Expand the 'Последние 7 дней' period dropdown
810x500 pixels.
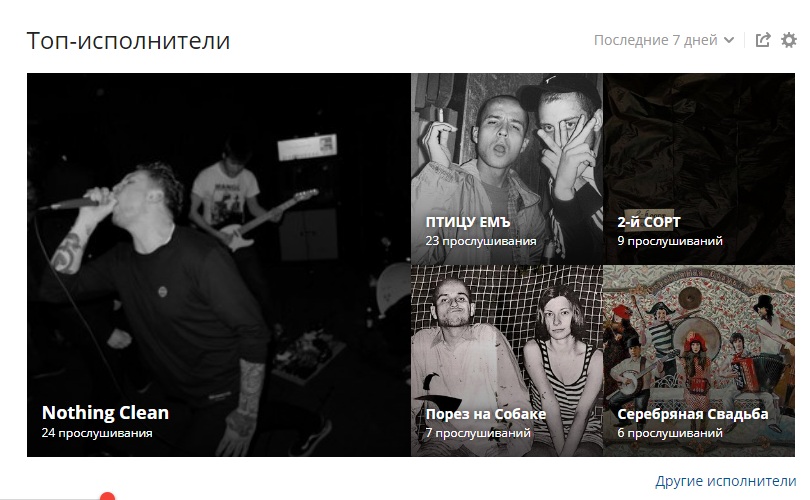point(664,40)
